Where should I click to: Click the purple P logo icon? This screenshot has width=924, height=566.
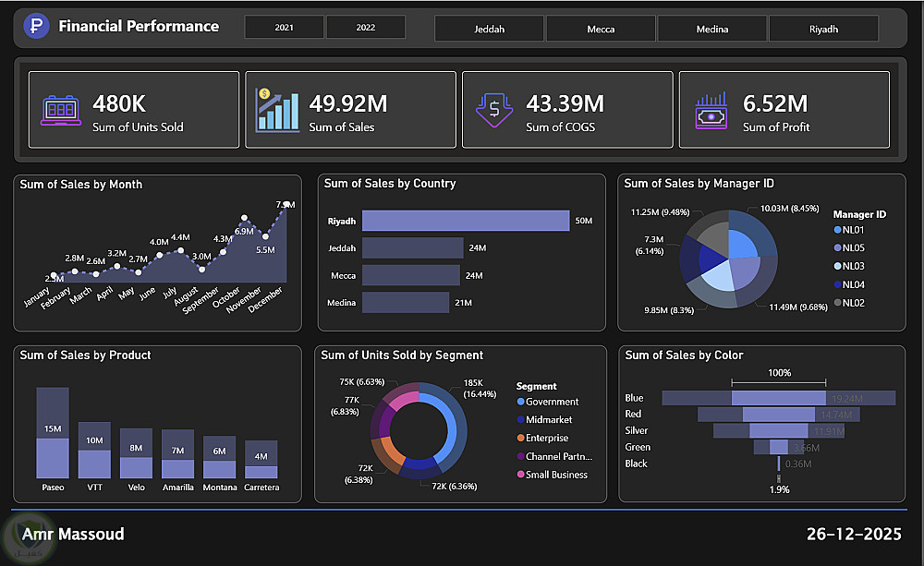coord(36,26)
